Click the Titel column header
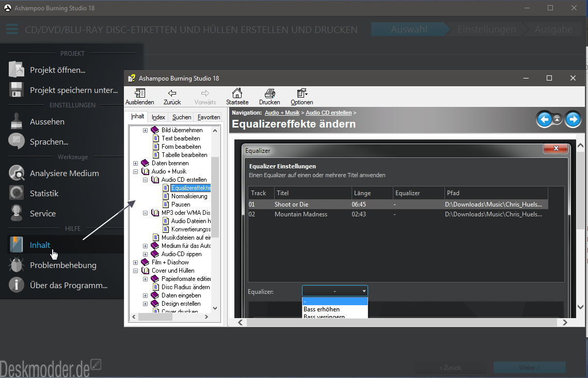Image resolution: width=588 pixels, height=378 pixels. 313,193
